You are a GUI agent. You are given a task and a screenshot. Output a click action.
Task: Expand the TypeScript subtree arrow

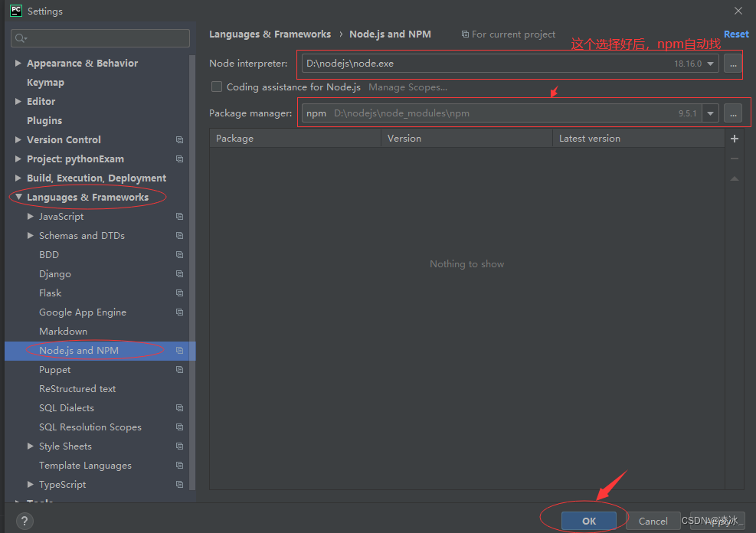tap(31, 484)
